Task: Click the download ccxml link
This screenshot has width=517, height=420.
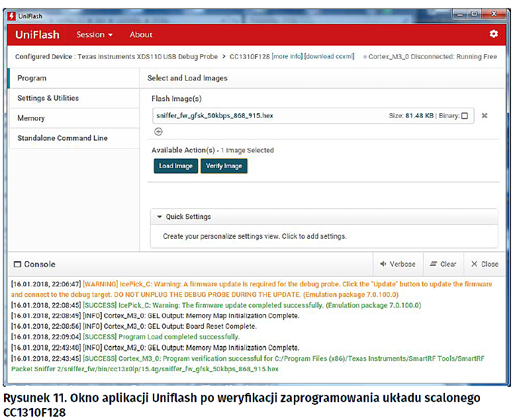Action: coord(329,57)
